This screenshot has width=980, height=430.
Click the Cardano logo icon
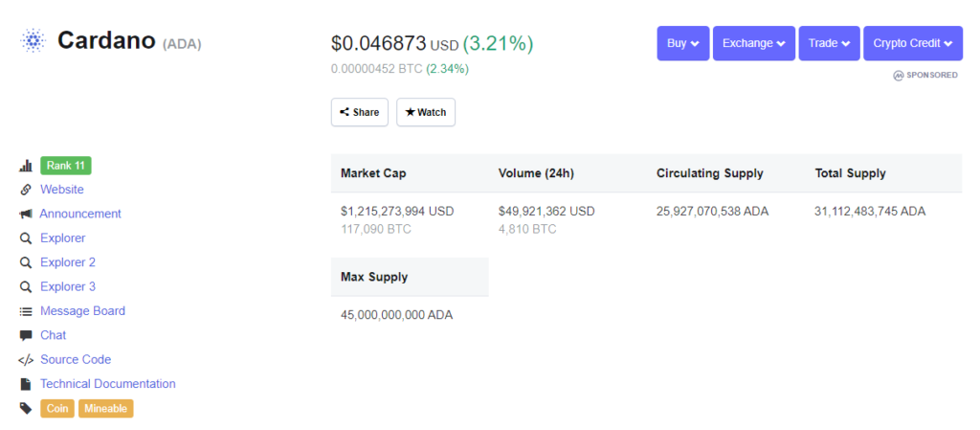pyautogui.click(x=33, y=40)
